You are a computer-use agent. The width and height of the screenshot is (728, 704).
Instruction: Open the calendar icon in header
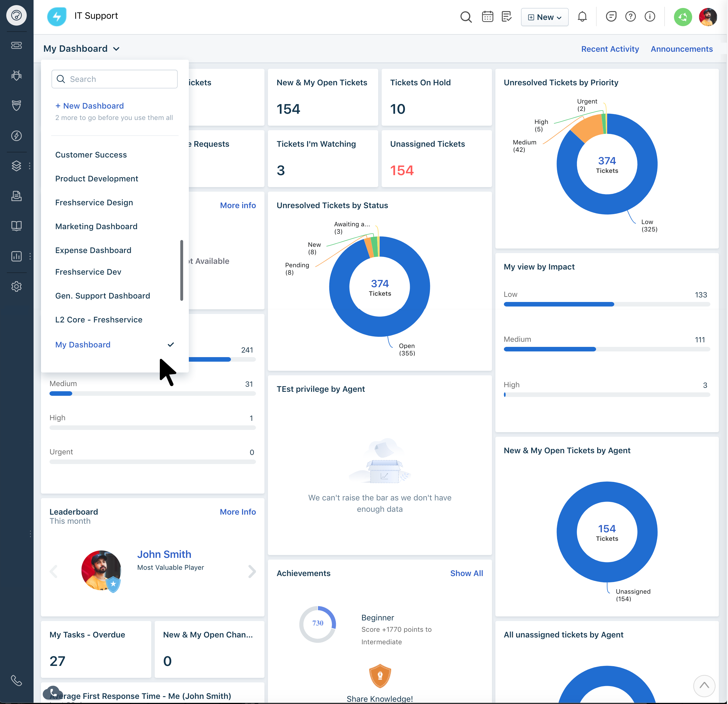487,17
